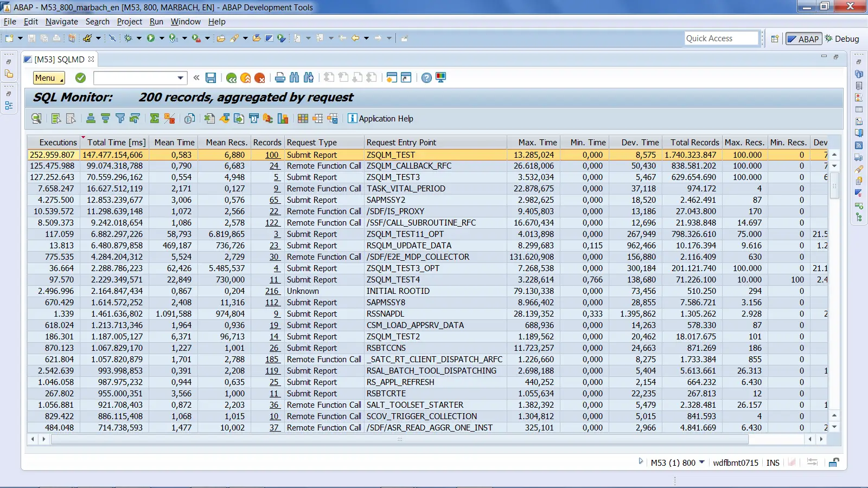Toggle the ABAP perspective button

(x=803, y=38)
